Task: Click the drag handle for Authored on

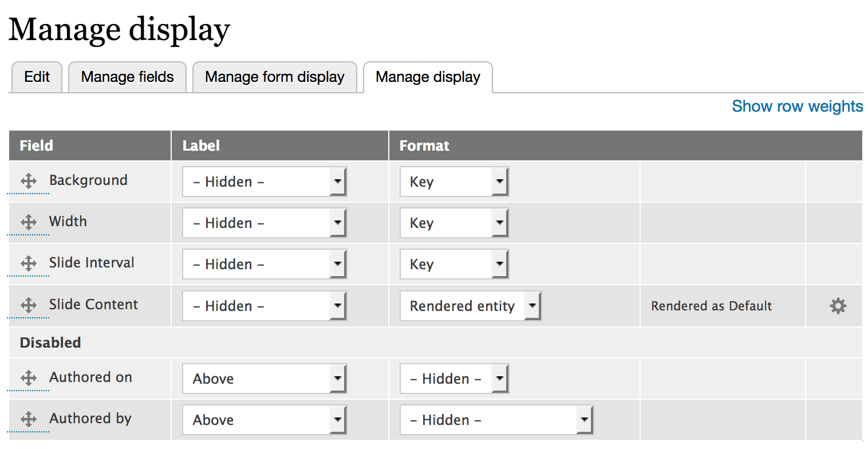Action: pyautogui.click(x=28, y=378)
